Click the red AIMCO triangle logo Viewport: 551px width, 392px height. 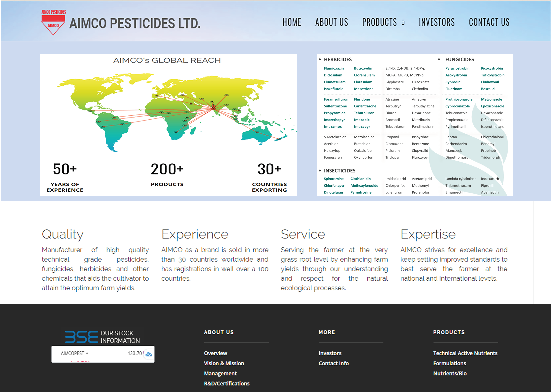(x=53, y=22)
